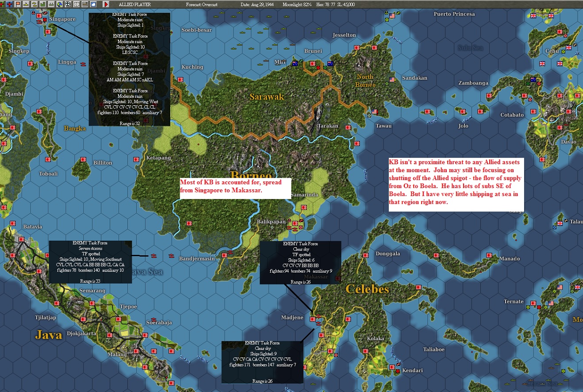Click the "KB isn't a proximite threat" note

click(x=456, y=185)
